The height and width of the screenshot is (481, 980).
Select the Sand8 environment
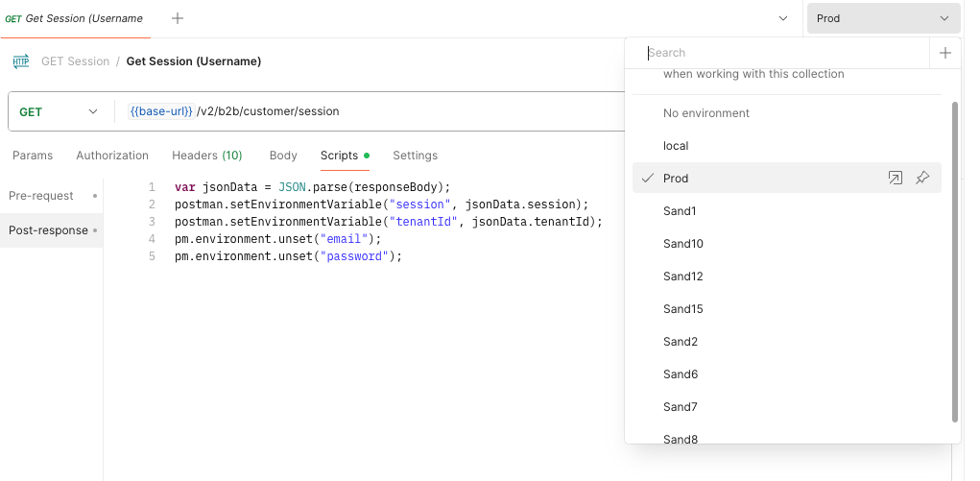[787, 434]
